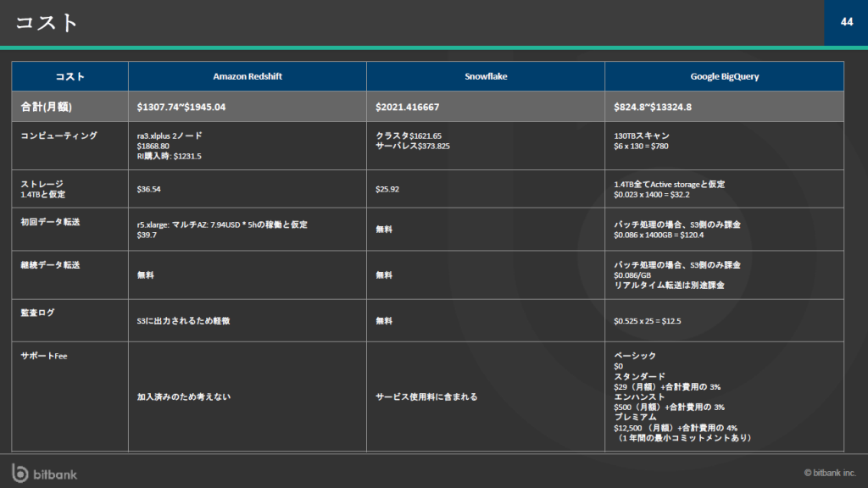This screenshot has width=868, height=488.
Task: Click リアルタイム転送は別途課金 text
Action: click(x=669, y=286)
